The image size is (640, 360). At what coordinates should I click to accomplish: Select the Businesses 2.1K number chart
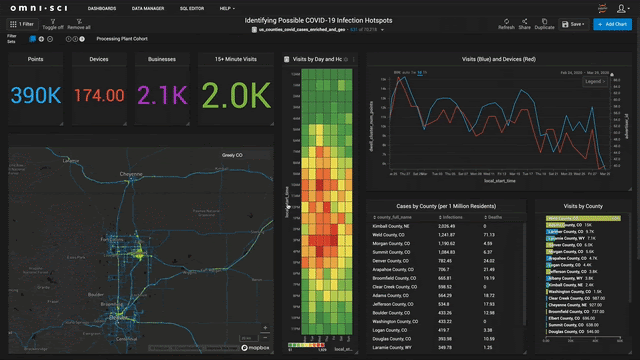tap(162, 89)
